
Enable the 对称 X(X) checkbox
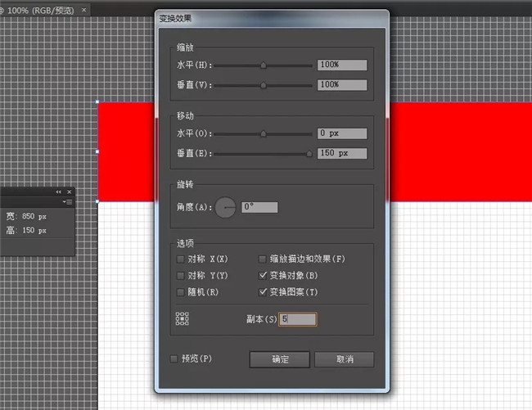coord(181,259)
